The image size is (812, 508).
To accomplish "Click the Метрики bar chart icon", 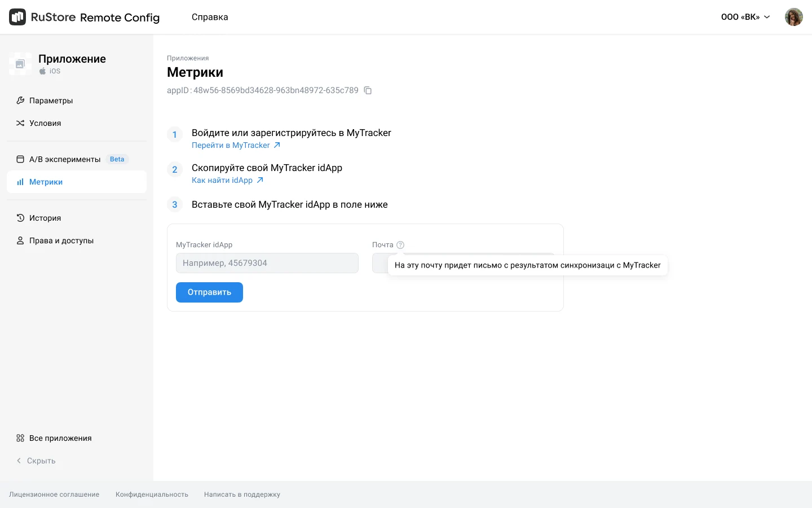I will 20,182.
